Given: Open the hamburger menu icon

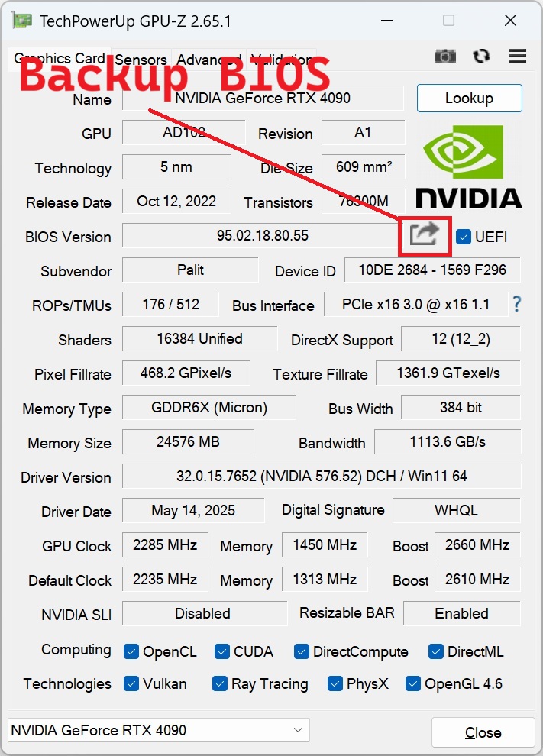Looking at the screenshot, I should [x=517, y=56].
